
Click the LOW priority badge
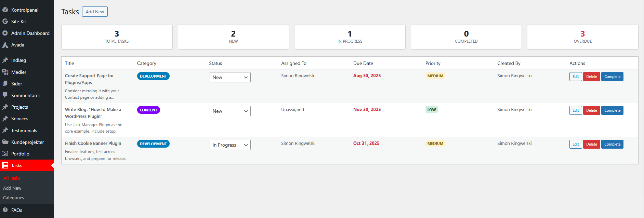(x=432, y=110)
